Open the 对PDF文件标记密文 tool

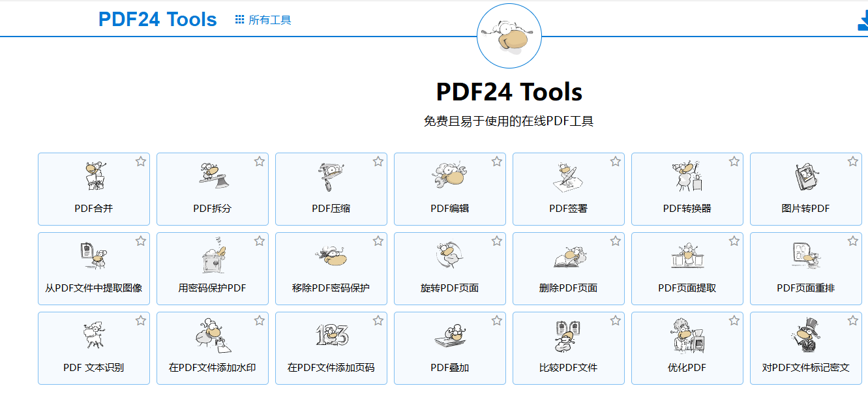point(805,349)
